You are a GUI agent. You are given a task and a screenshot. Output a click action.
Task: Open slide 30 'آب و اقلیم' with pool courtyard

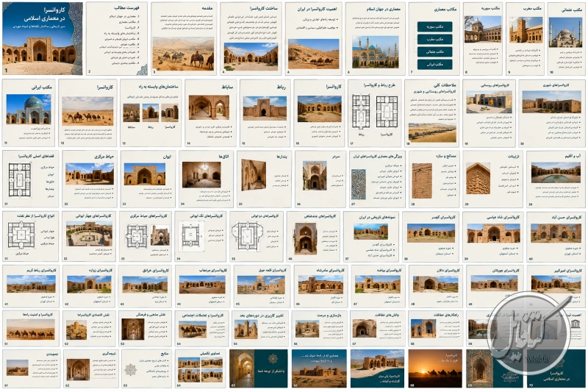pyautogui.click(x=556, y=179)
